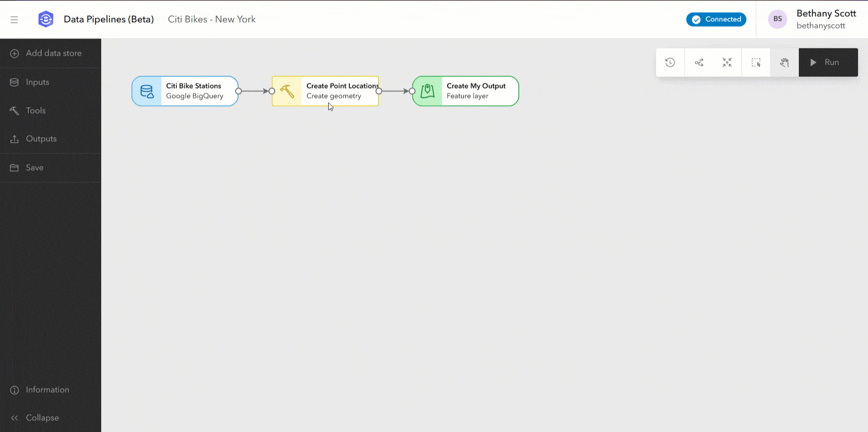Click the Run button
868x432 pixels.
pyautogui.click(x=828, y=62)
